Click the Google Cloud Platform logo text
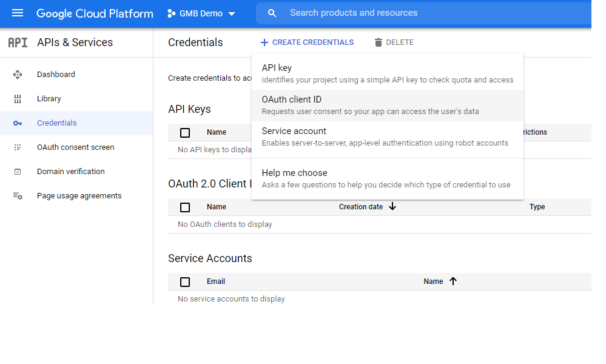606x364 pixels. click(95, 13)
